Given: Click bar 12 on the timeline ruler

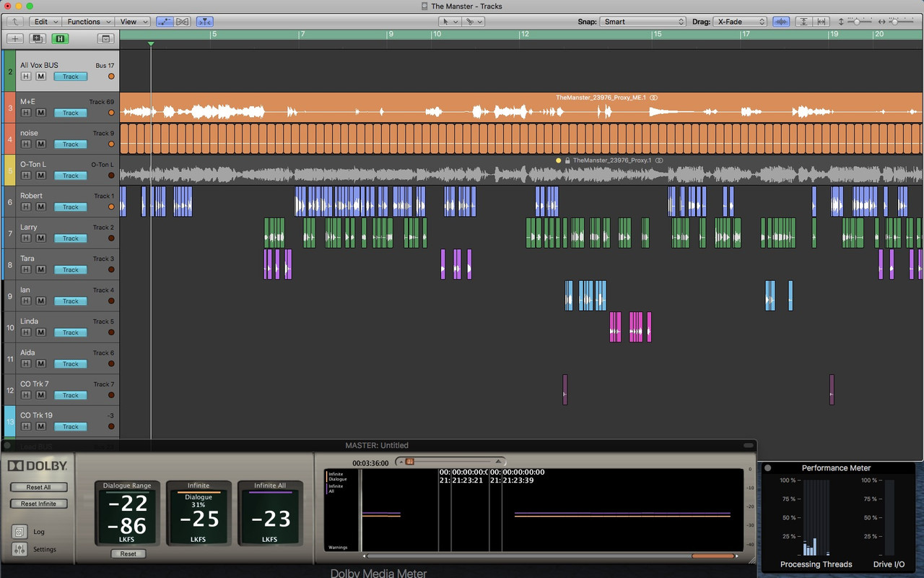Looking at the screenshot, I should pyautogui.click(x=525, y=34).
